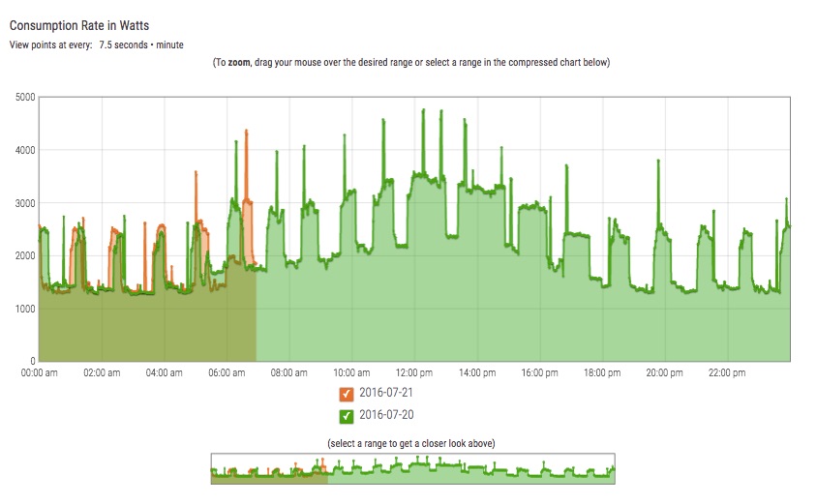This screenshot has width=817, height=504.
Task: Uncheck the green 2016-07-20 series checkbox
Action: pos(346,416)
